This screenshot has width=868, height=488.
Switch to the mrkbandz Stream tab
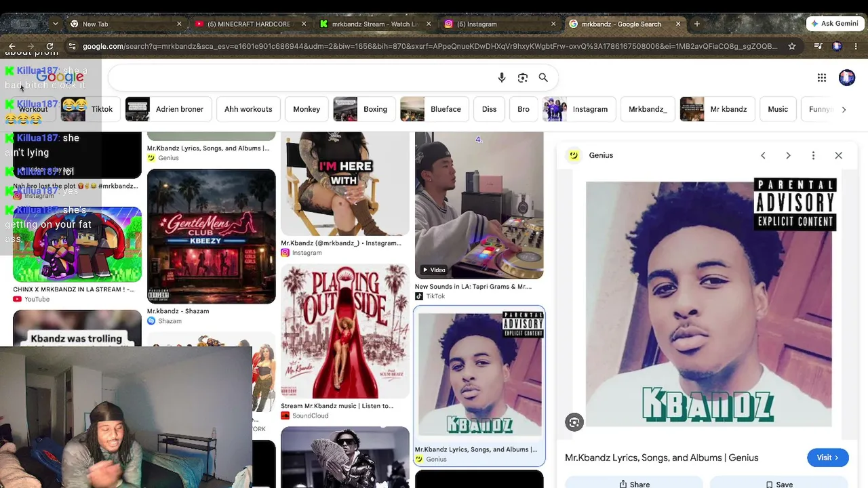(374, 24)
